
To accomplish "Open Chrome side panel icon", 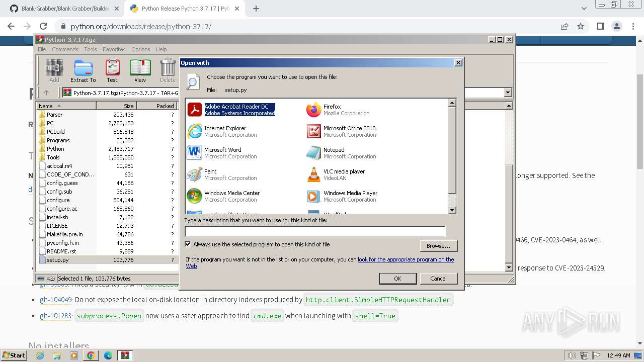I will pos(600,26).
